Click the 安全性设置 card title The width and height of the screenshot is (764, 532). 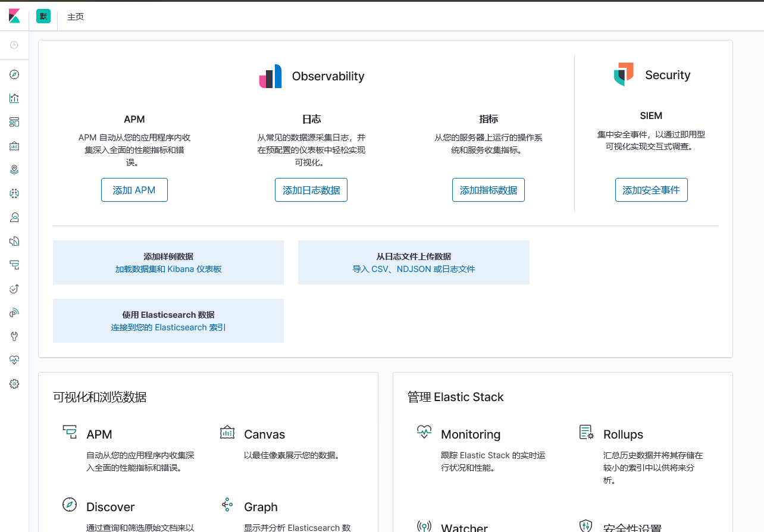coord(633,527)
